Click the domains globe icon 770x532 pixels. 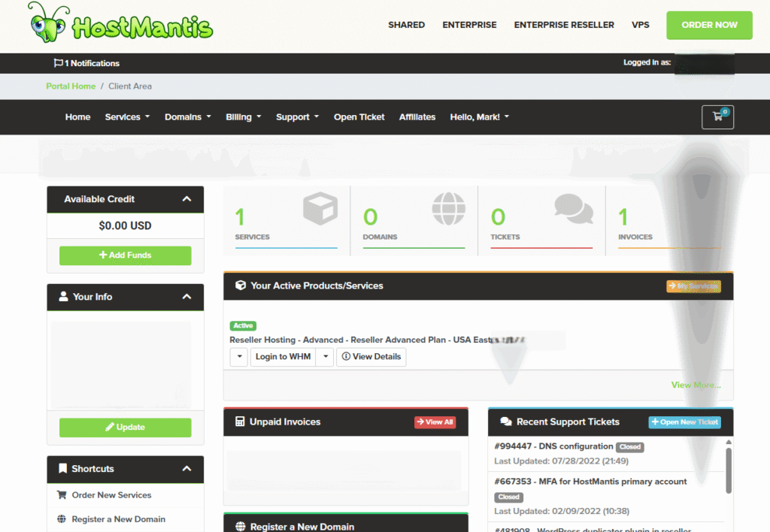click(x=448, y=208)
